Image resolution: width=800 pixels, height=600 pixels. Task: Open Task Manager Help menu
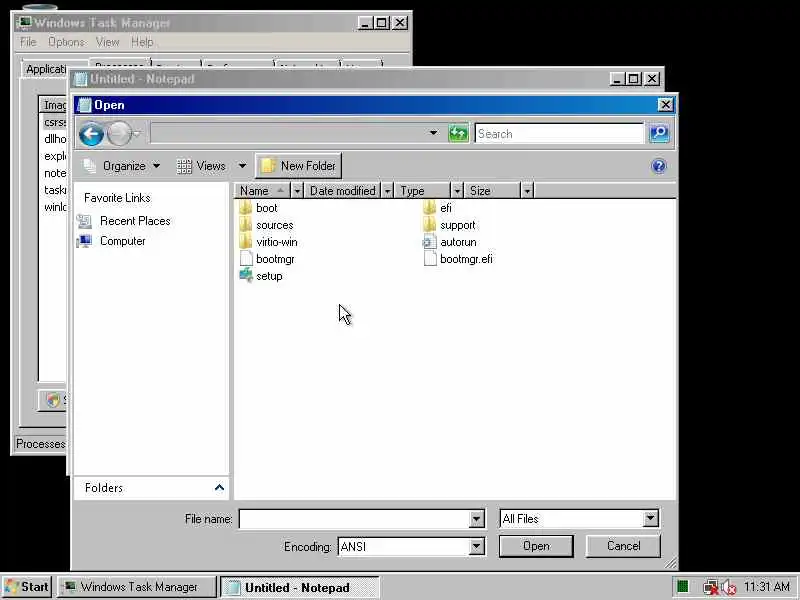pyautogui.click(x=142, y=42)
